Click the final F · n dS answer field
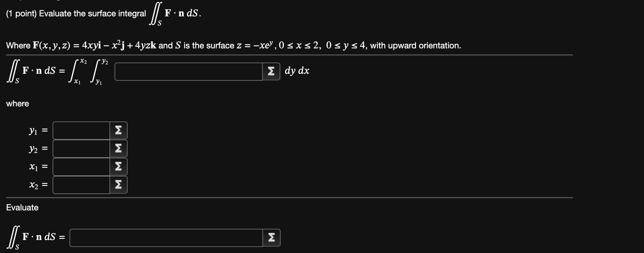644x253 pixels. click(x=166, y=238)
